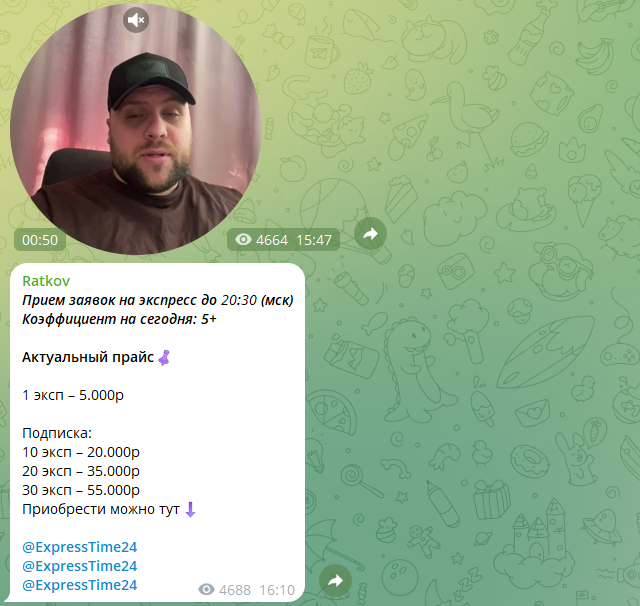Forward the video message via arrow button
Image resolution: width=640 pixels, height=606 pixels.
point(370,234)
